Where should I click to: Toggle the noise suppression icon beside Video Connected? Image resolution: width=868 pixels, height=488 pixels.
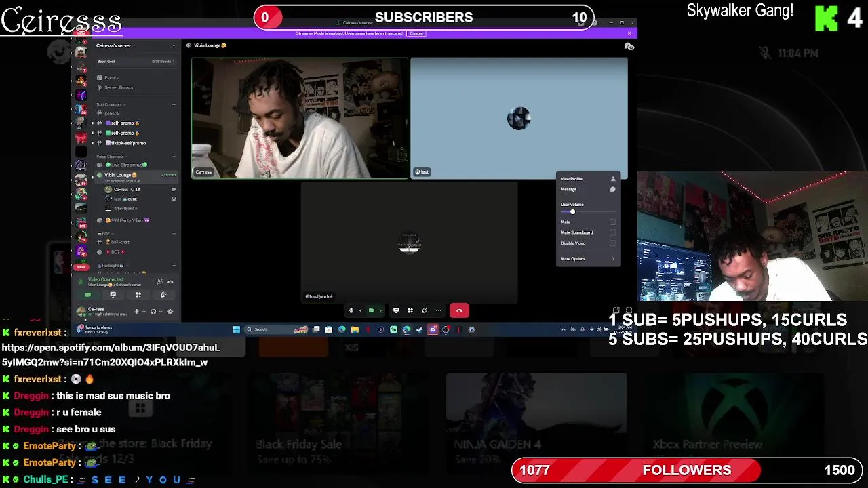tap(159, 282)
